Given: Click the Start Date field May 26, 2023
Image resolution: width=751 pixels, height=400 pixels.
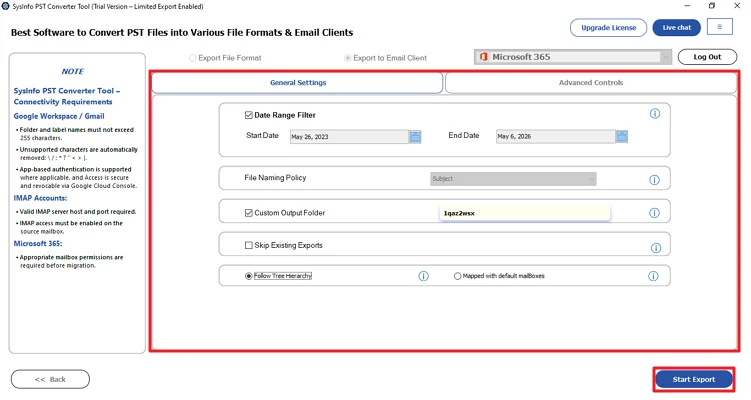Looking at the screenshot, I should [349, 137].
